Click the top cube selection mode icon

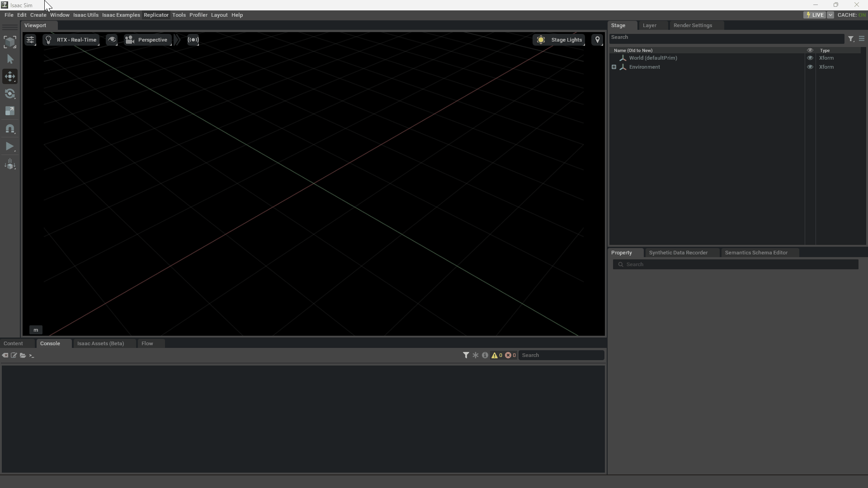coord(10,42)
